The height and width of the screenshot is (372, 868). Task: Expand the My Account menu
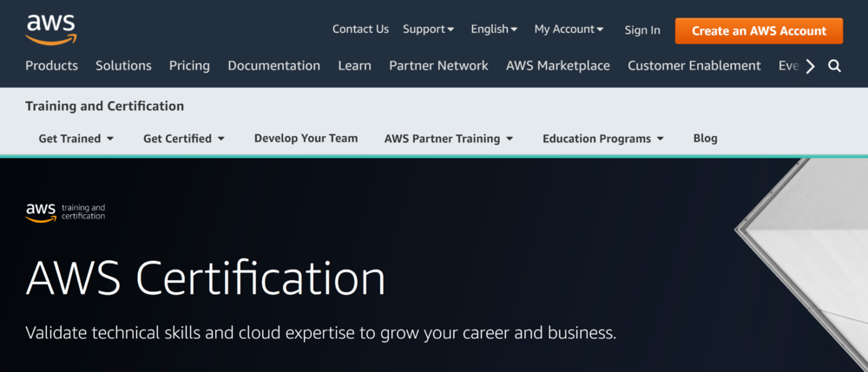(x=569, y=29)
